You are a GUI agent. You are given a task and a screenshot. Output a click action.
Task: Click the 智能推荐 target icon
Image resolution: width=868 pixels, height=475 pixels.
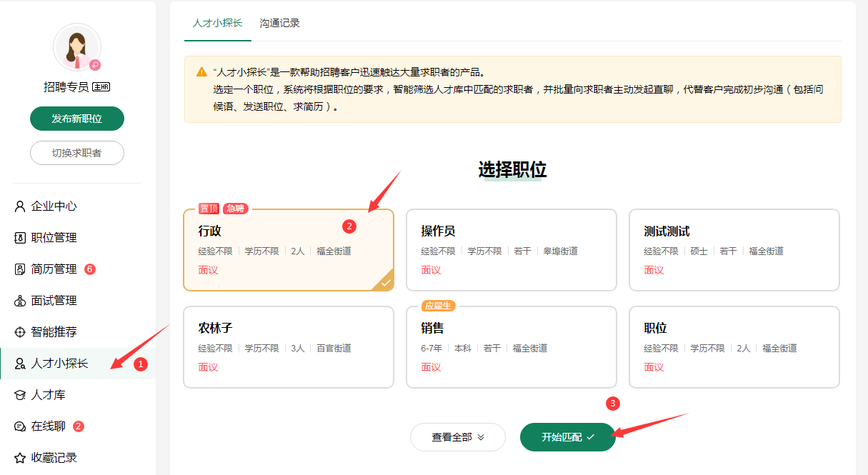[x=20, y=332]
